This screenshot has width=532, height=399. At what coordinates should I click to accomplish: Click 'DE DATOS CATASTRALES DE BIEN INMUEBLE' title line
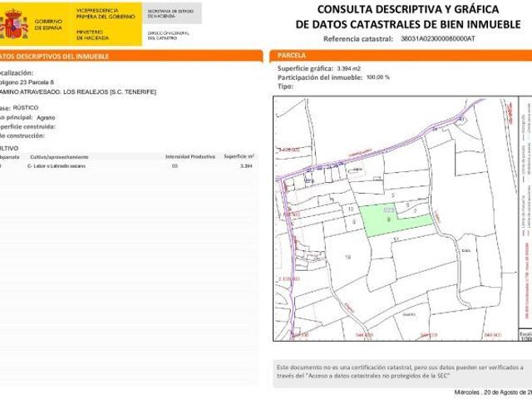click(408, 24)
